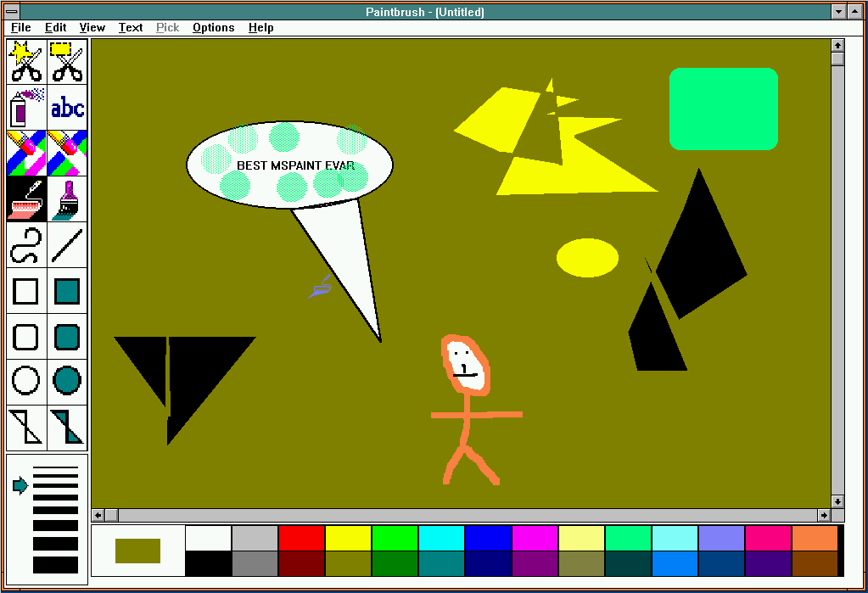Viewport: 868px width, 593px height.
Task: Choose the light gray swatch
Action: click(x=255, y=538)
